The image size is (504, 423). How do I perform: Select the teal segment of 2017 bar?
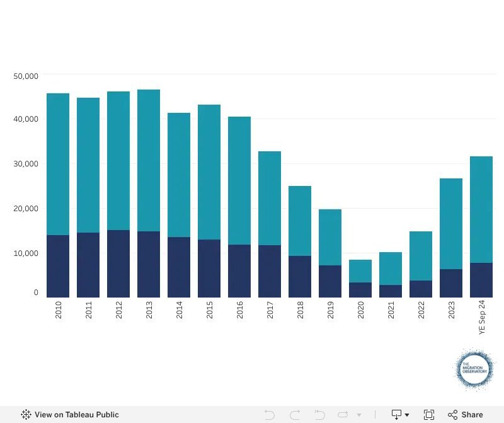pyautogui.click(x=270, y=198)
